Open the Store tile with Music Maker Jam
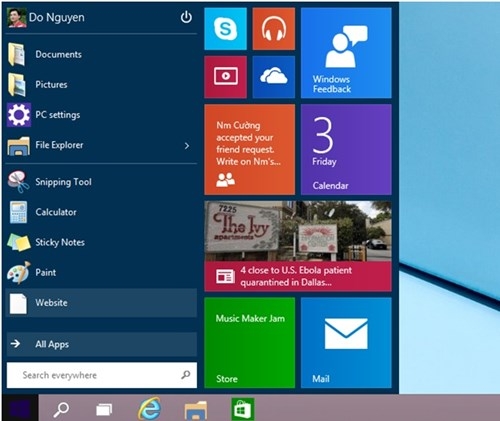The image size is (500, 421). [250, 343]
